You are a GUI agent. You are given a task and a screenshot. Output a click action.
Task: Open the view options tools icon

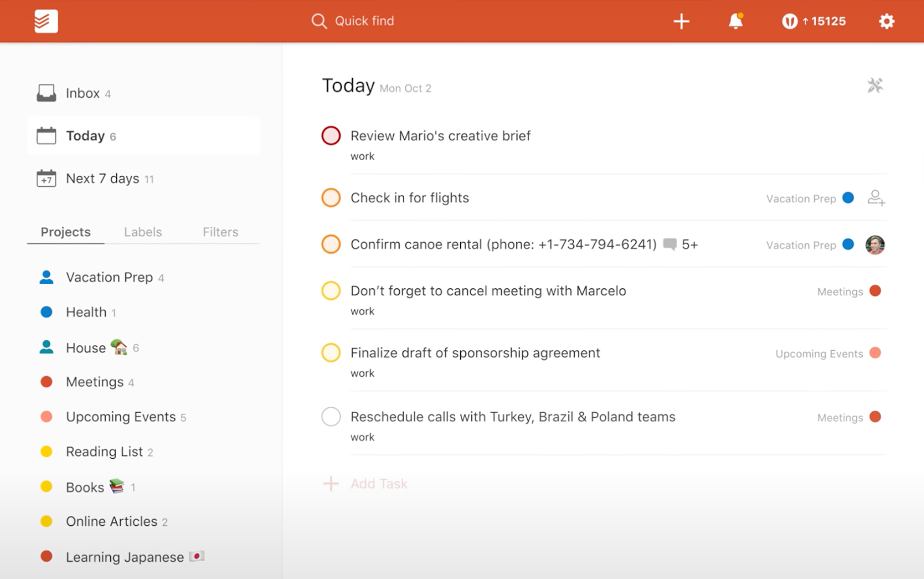pyautogui.click(x=875, y=86)
